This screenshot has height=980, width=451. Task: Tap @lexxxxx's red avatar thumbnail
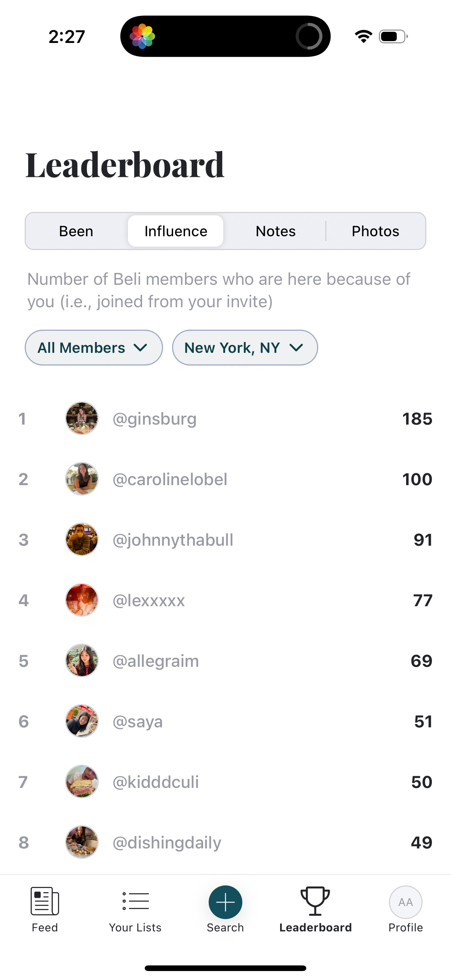[x=82, y=600]
